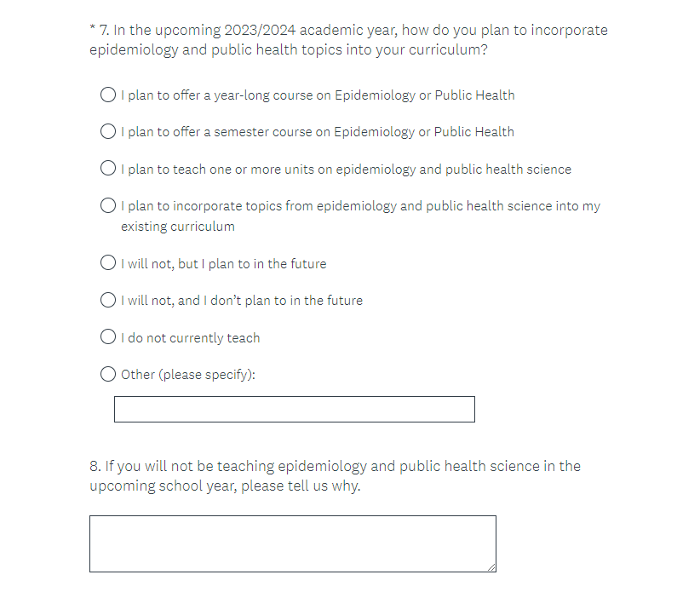
Task: Select the 'I do not currently teach' radio button
Action: [x=108, y=337]
